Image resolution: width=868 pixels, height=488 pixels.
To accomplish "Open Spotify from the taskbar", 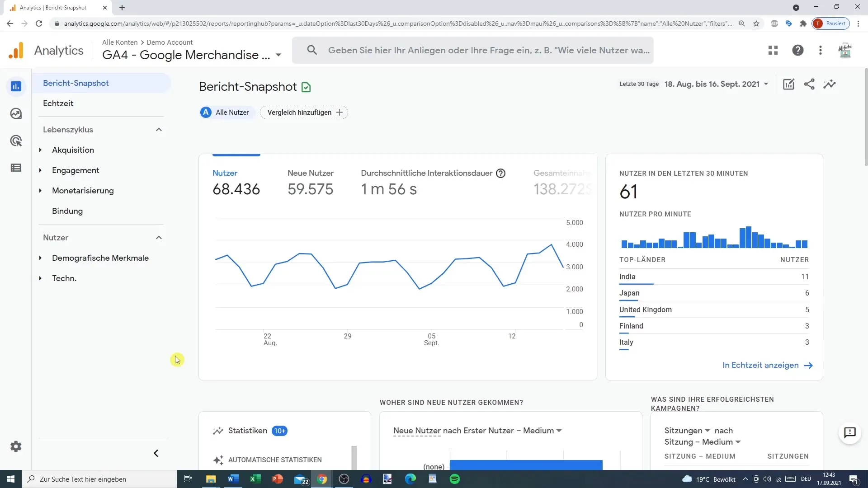I will pos(455,479).
